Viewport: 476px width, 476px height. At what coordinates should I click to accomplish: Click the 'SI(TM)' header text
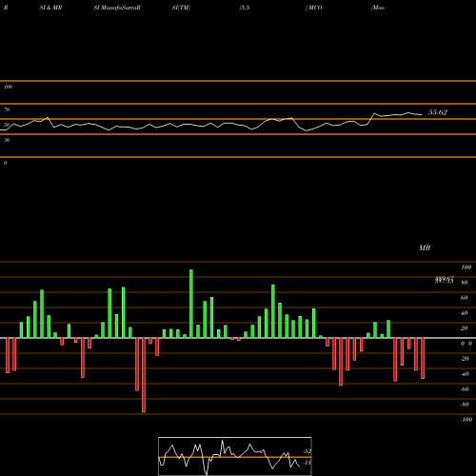[181, 8]
